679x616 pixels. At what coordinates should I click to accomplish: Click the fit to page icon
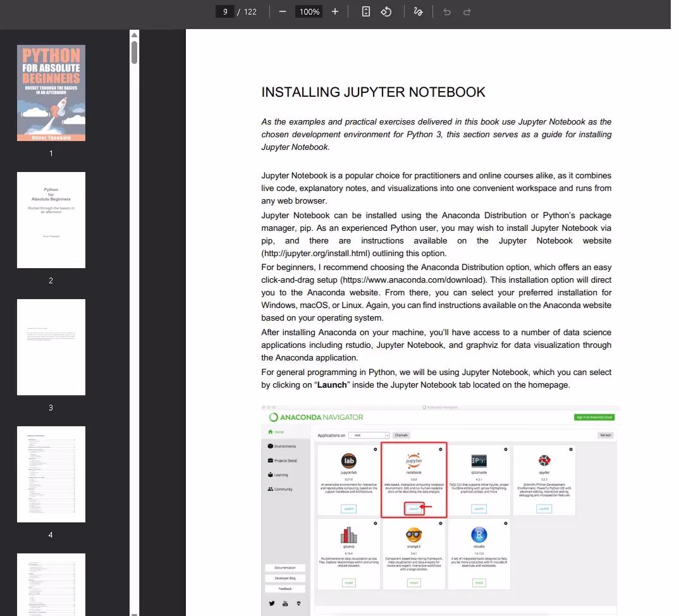point(366,11)
